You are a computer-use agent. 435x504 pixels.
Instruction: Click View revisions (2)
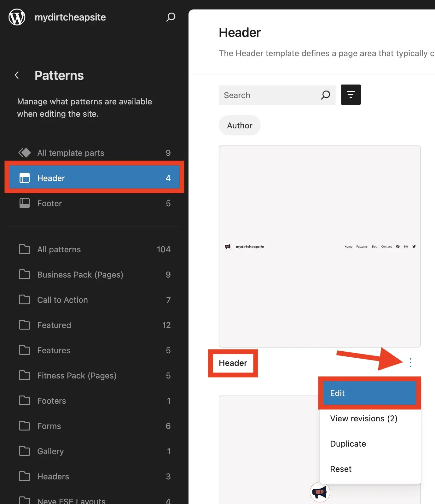pyautogui.click(x=363, y=419)
